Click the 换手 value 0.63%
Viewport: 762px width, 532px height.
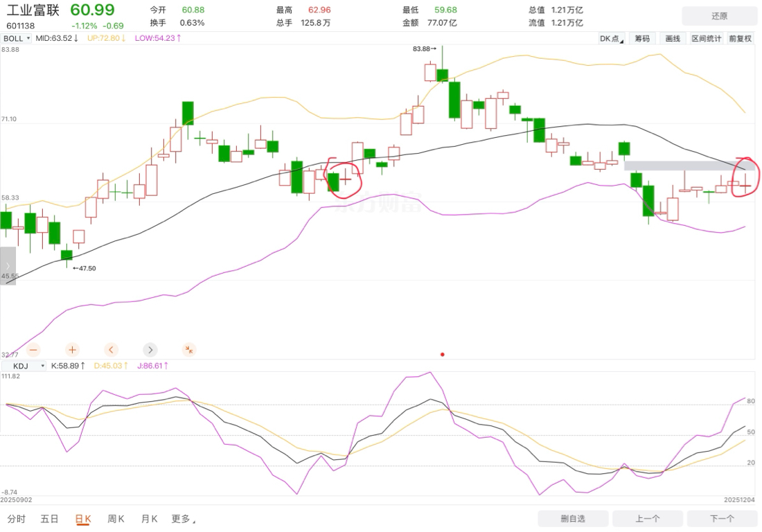tap(192, 23)
